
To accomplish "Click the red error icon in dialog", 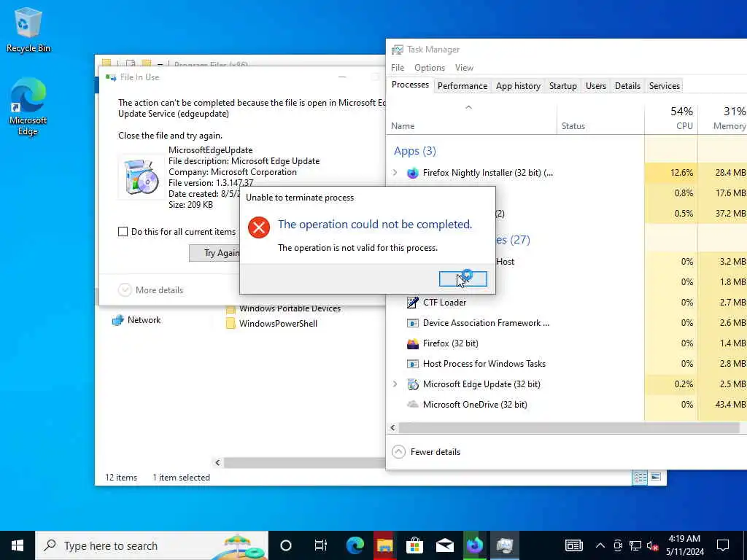I will tap(259, 227).
